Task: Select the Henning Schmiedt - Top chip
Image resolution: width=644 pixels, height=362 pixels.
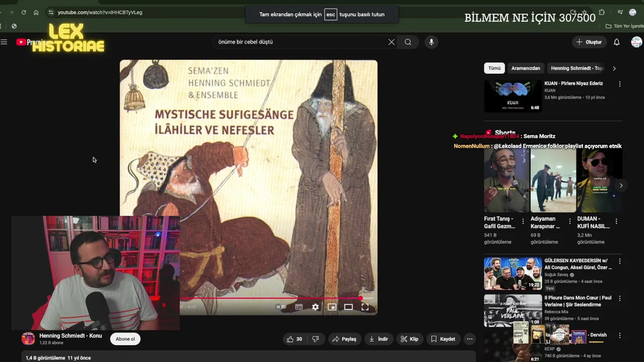Action: pos(577,68)
